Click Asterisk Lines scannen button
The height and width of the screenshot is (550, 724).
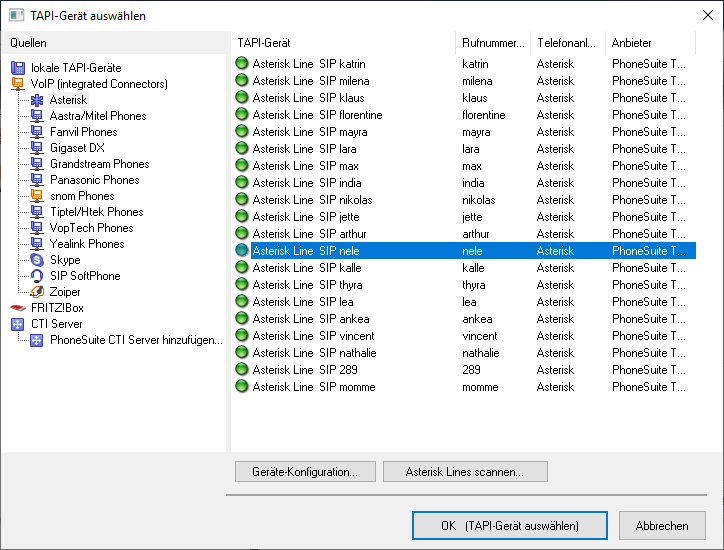465,471
